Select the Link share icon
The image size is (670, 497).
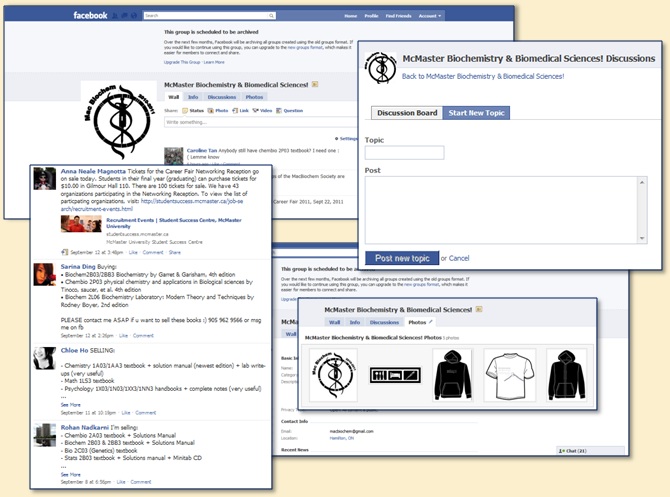click(235, 111)
